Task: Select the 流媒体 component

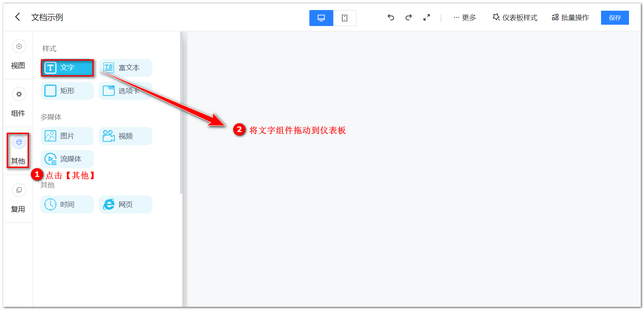Action: [x=67, y=159]
